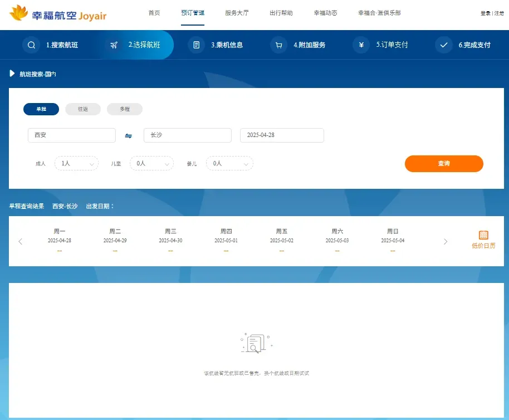This screenshot has width=509, height=420.
Task: Click the orange 查询 search button
Action: click(444, 164)
